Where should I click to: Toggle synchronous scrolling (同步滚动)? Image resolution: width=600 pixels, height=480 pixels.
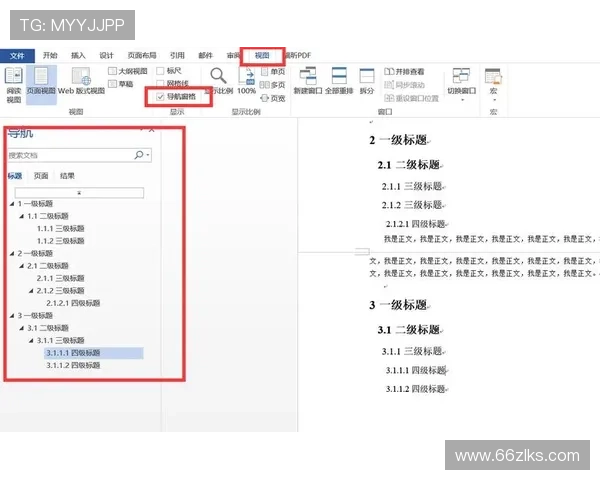click(x=404, y=85)
